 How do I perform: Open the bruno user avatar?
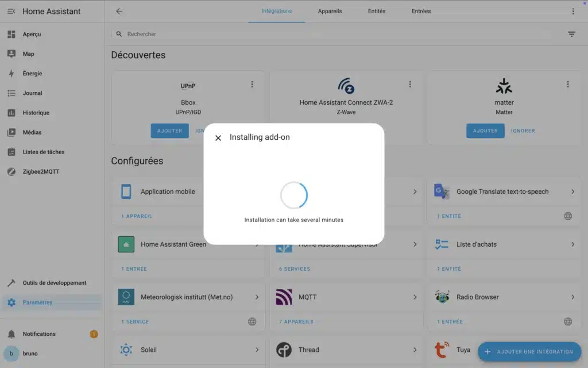click(11, 354)
